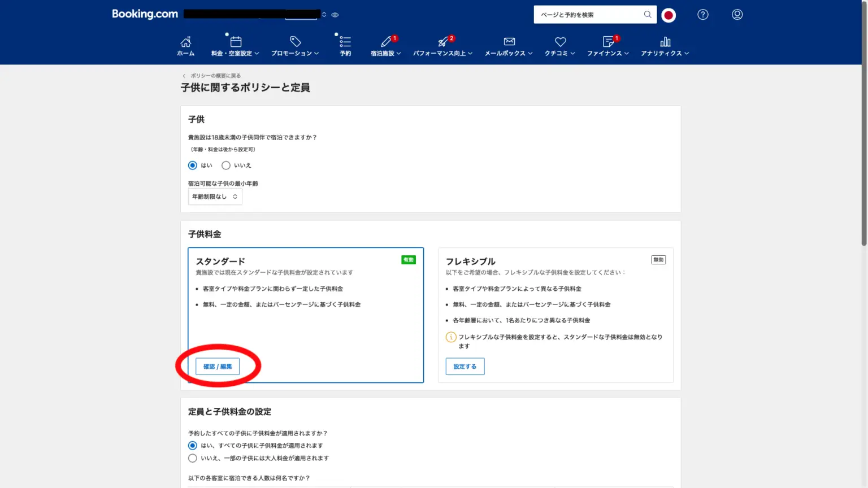Screen dimensions: 868x488
Task: Select いいえ for children allowed
Action: (226, 165)
